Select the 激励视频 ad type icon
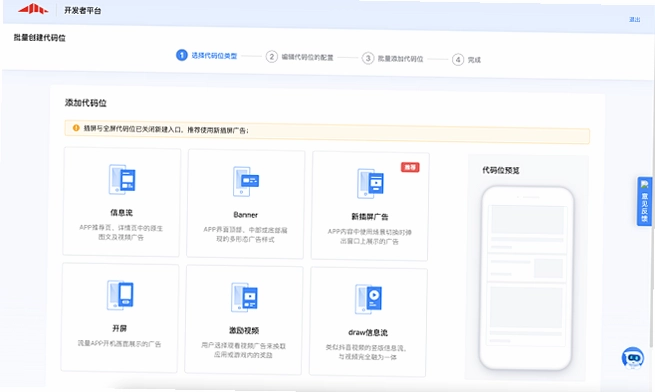The width and height of the screenshot is (655, 392). pos(244,297)
